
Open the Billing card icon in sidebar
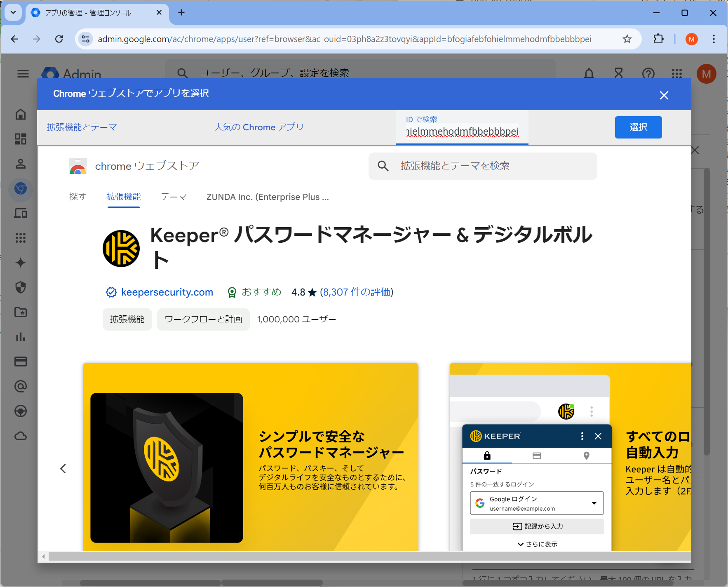[x=21, y=362]
